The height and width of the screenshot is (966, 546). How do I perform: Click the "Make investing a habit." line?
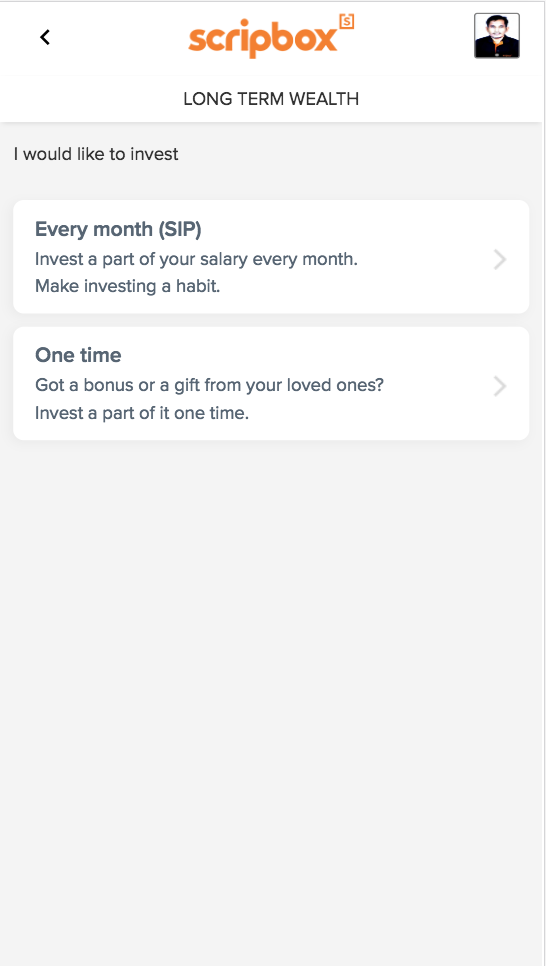[x=128, y=286]
